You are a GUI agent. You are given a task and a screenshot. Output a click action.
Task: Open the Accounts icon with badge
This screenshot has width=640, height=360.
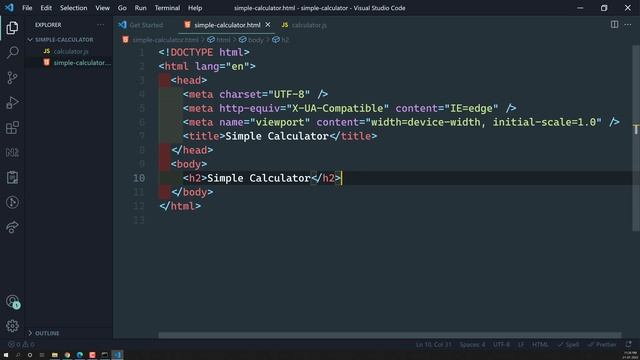pos(12,302)
